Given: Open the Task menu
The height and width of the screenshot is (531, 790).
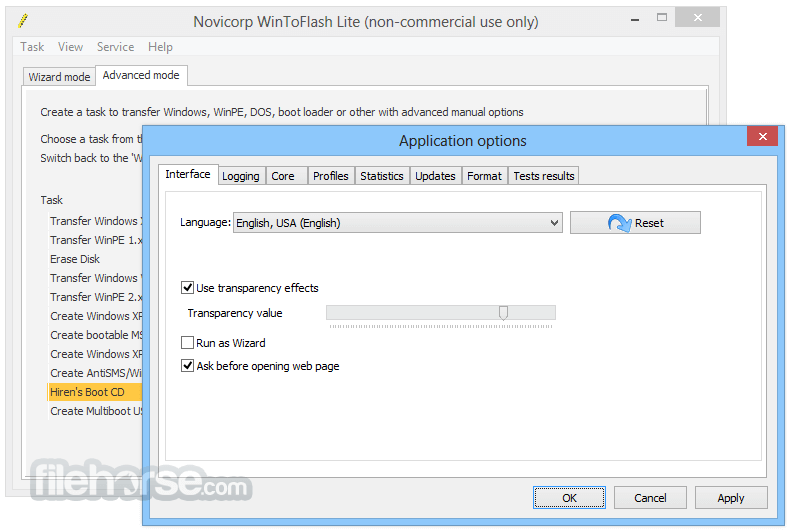Looking at the screenshot, I should click(32, 47).
